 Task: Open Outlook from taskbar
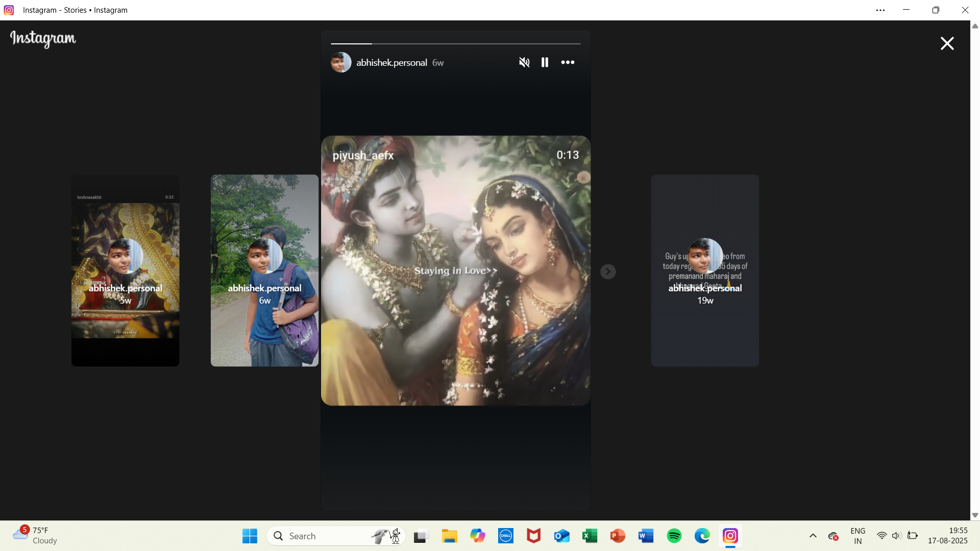(562, 536)
